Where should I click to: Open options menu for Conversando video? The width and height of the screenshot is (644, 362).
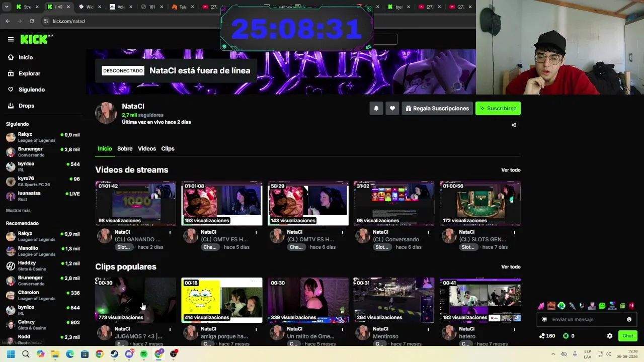click(428, 232)
